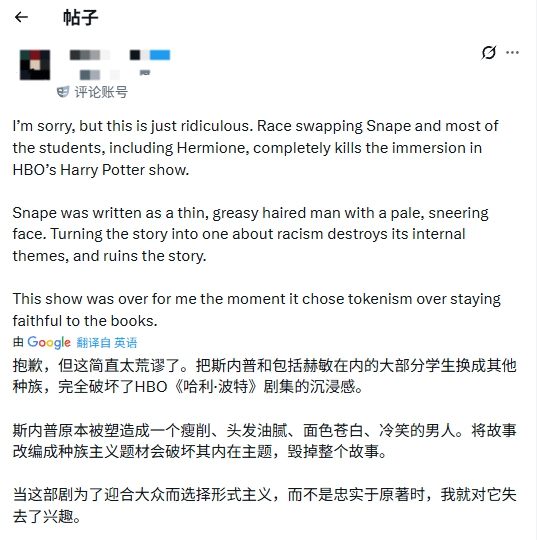
Task: Click the first English paragraph about Snape
Action: [x=255, y=148]
